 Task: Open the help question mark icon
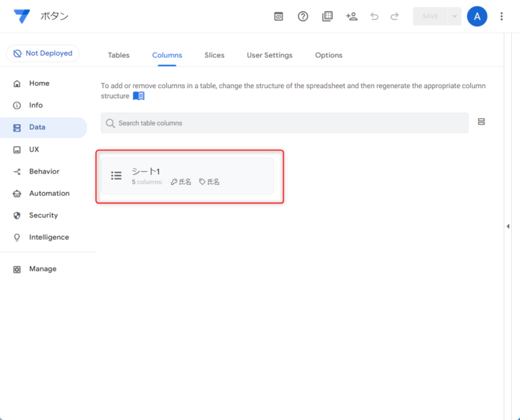coord(303,16)
